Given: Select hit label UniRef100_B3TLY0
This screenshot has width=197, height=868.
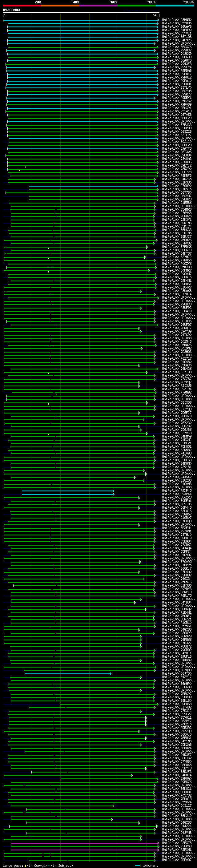Looking at the screenshot, I should pos(177,88).
